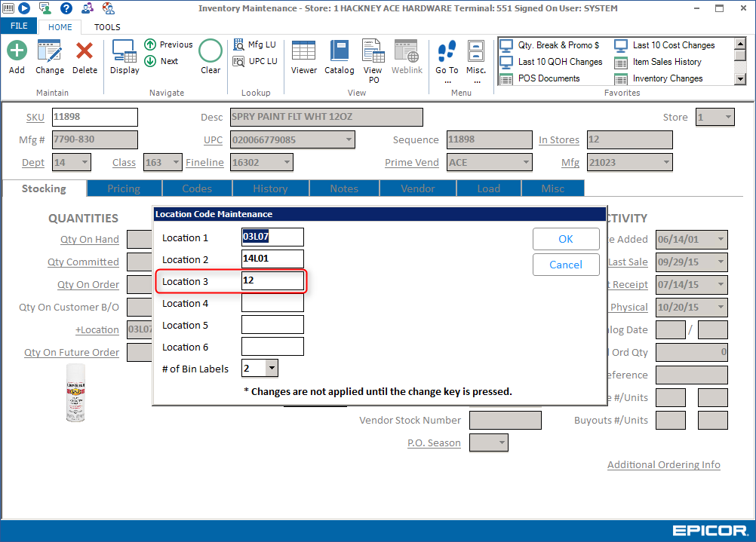The width and height of the screenshot is (756, 542).
Task: Open the FILE menu
Action: (x=19, y=26)
